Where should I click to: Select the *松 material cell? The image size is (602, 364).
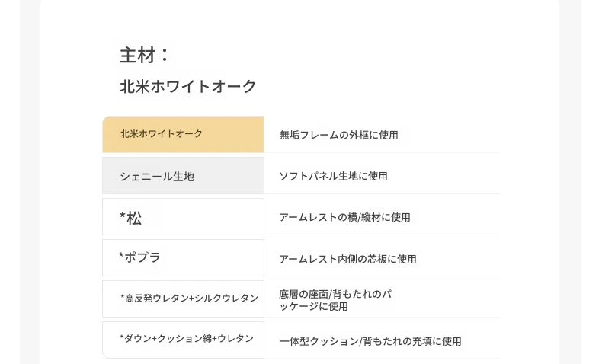click(x=183, y=218)
